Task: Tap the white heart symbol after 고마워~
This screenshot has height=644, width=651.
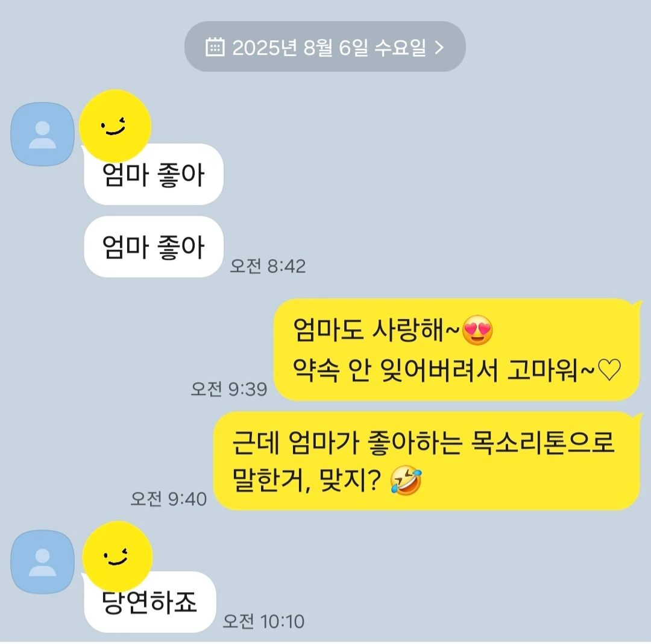Action: tap(609, 370)
